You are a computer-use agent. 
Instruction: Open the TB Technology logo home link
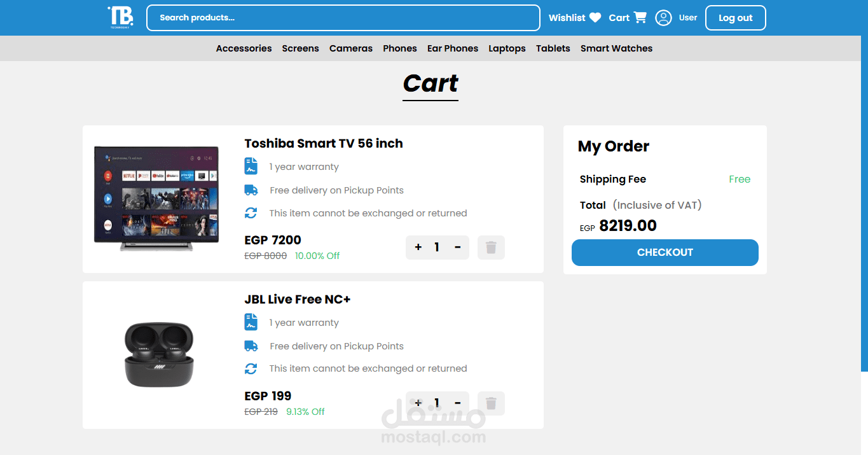pos(121,17)
